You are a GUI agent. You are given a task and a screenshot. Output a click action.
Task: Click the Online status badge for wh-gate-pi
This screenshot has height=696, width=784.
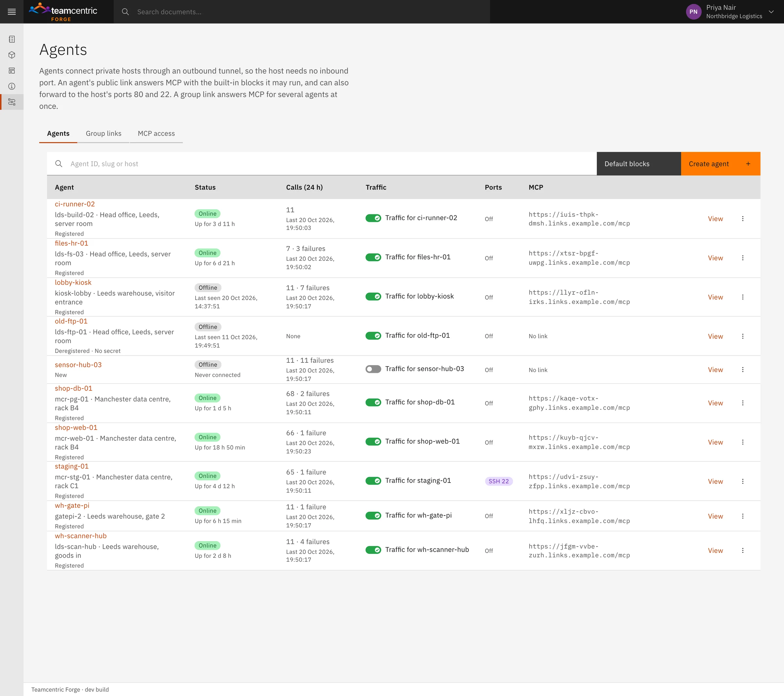click(x=207, y=511)
